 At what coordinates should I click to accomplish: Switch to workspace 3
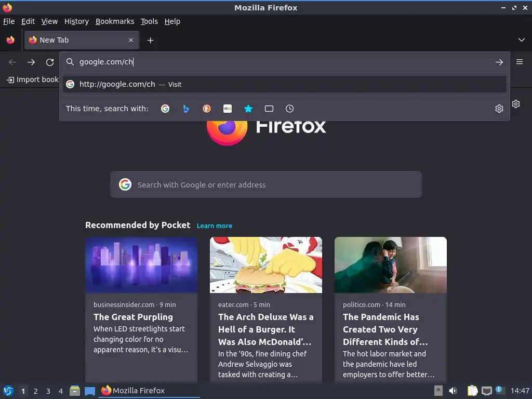(48, 391)
